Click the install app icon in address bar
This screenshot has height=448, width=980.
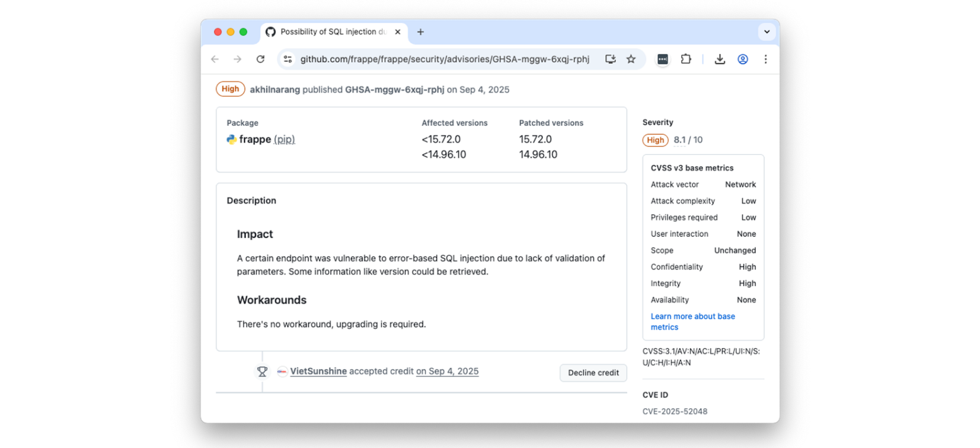[610, 59]
